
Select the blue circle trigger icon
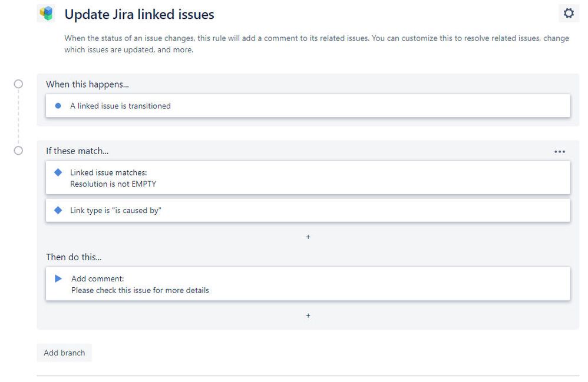point(58,106)
